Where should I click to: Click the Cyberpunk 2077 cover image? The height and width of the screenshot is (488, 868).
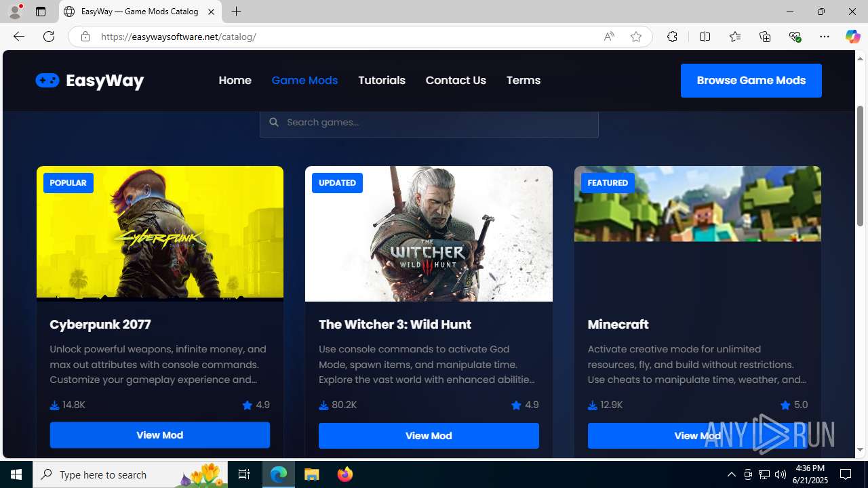tap(160, 233)
